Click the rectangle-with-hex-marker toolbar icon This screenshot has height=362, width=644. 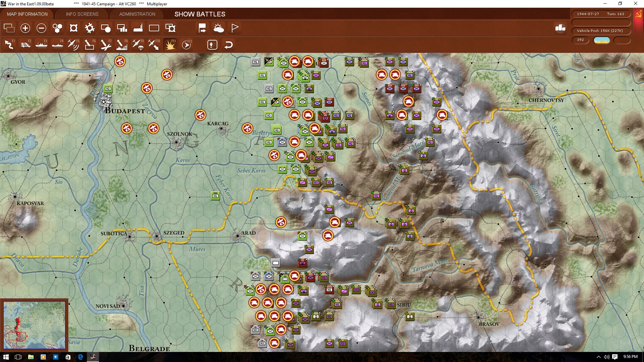pyautogui.click(x=170, y=28)
